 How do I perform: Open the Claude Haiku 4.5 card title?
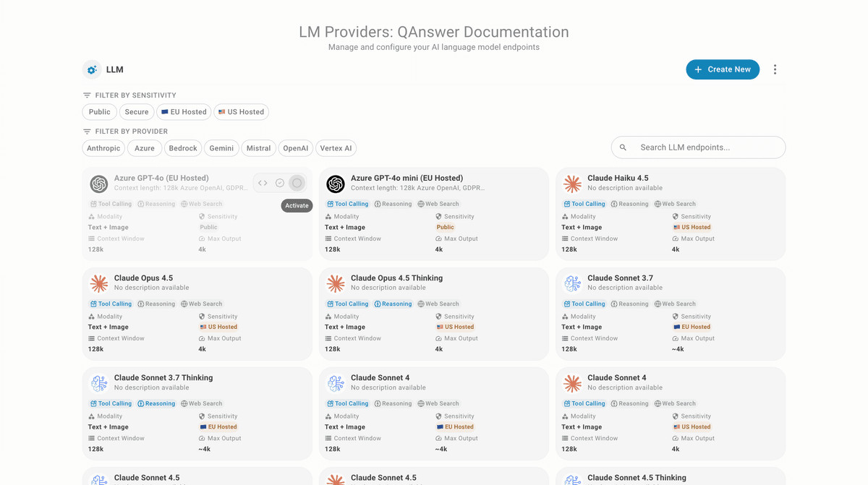tap(618, 178)
